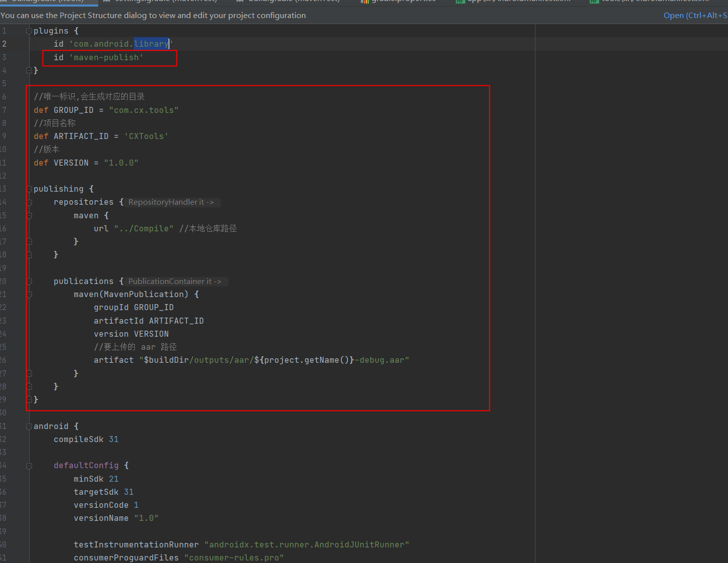The width and height of the screenshot is (728, 563).
Task: Click the defaultConfig keyword
Action: [x=86, y=466]
